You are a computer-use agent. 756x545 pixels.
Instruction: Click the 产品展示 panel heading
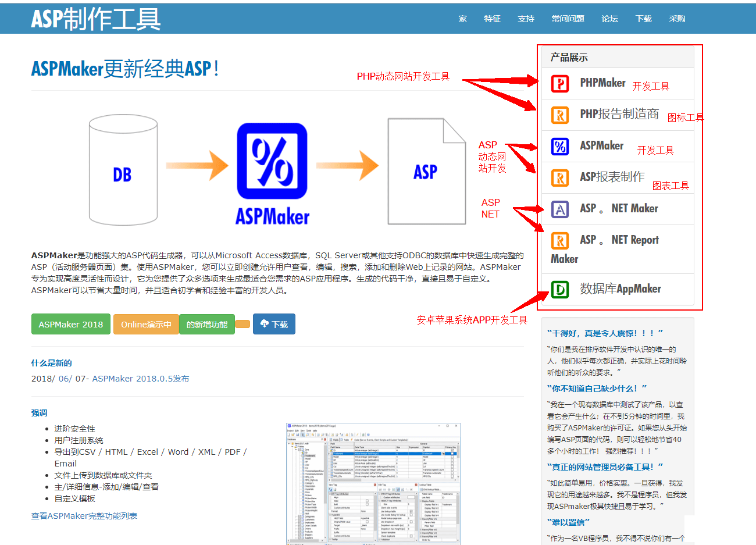point(569,57)
